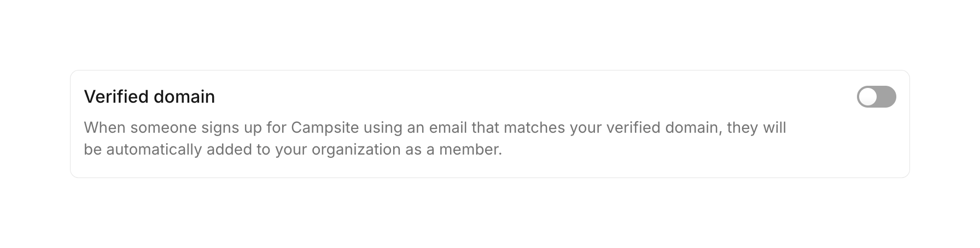Screen dimensions: 980x248
Task: Toggle automatic member joining by verified domain
Action: (876, 97)
